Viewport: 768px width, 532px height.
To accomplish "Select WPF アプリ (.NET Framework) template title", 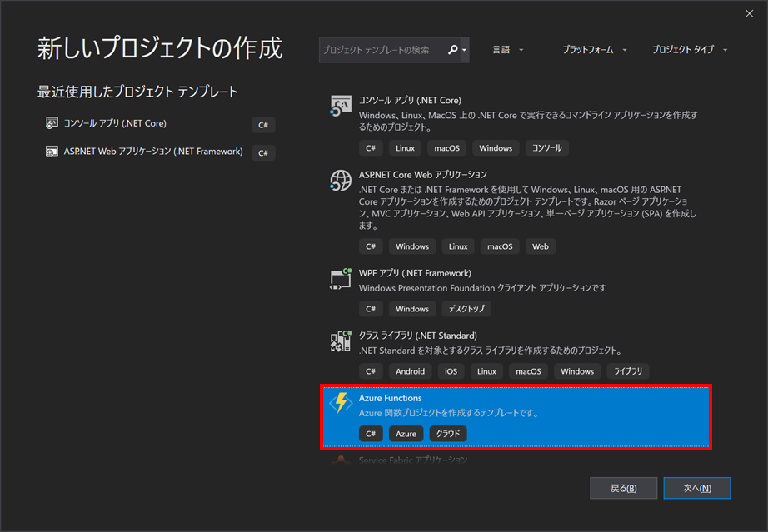I will (415, 273).
